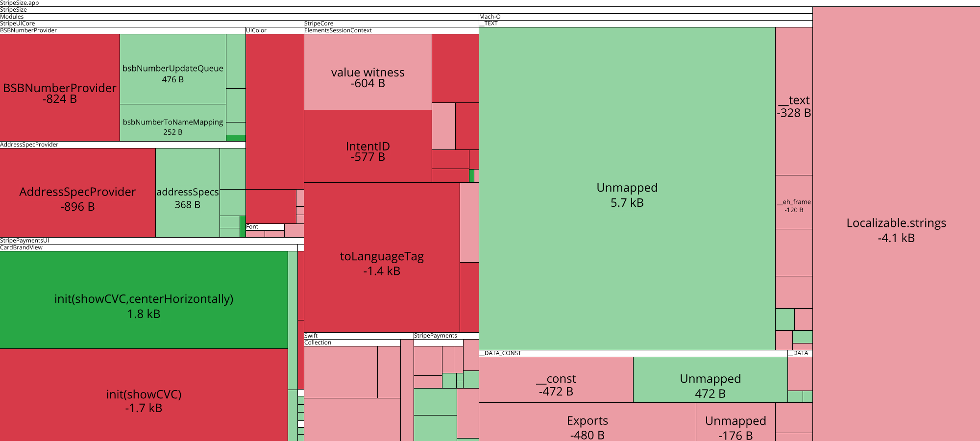Click the AddressSpecProvider header bar
The image size is (980, 441).
[x=122, y=145]
